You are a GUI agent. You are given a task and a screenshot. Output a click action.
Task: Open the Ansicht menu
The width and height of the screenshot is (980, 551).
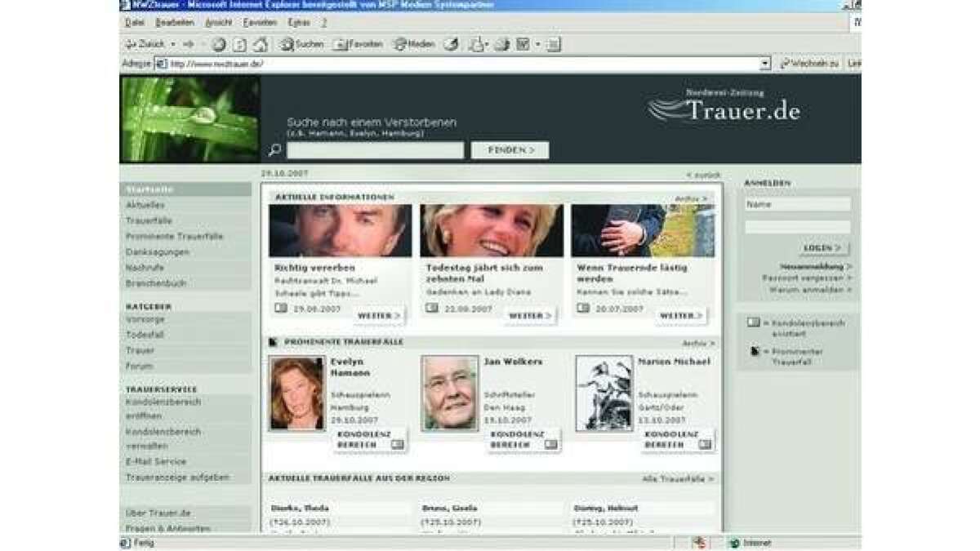(x=218, y=22)
